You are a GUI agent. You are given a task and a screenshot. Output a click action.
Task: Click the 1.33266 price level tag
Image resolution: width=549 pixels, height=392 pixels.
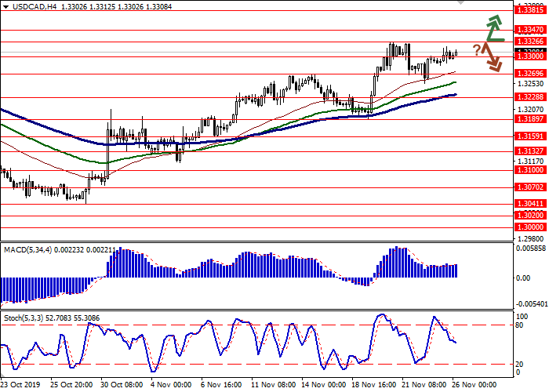531,41
